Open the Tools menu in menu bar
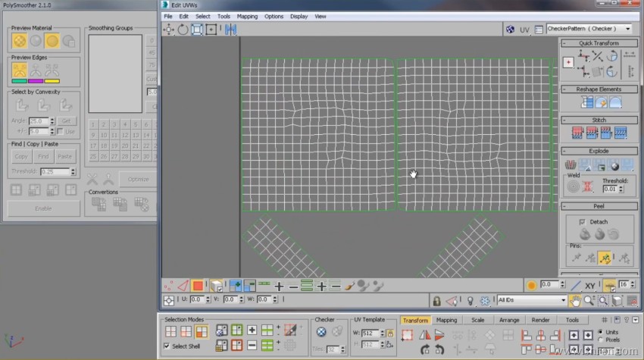Image resolution: width=644 pixels, height=360 pixels. click(x=224, y=16)
